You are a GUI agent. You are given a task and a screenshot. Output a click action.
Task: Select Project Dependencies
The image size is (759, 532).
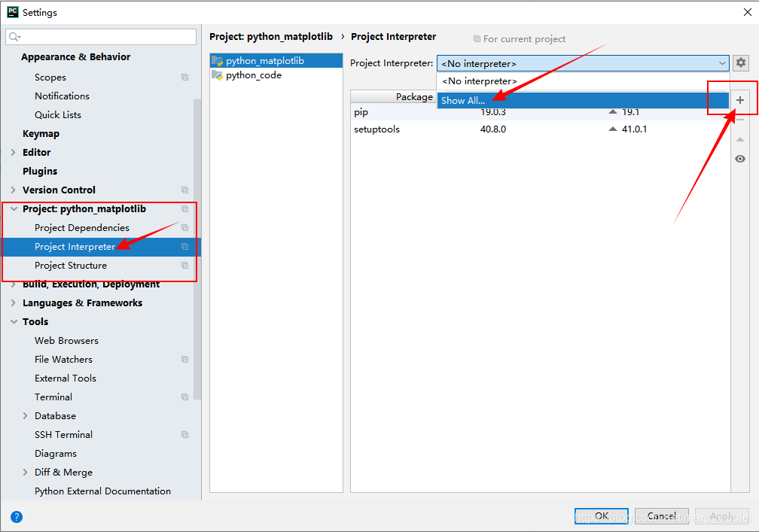82,228
